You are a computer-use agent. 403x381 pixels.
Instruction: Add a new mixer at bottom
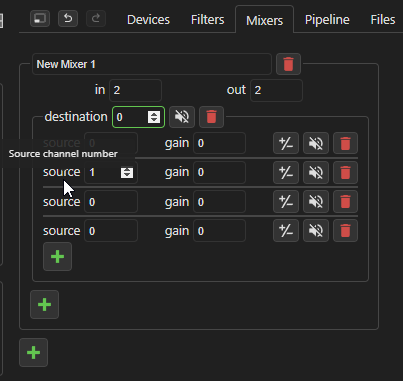point(33,353)
